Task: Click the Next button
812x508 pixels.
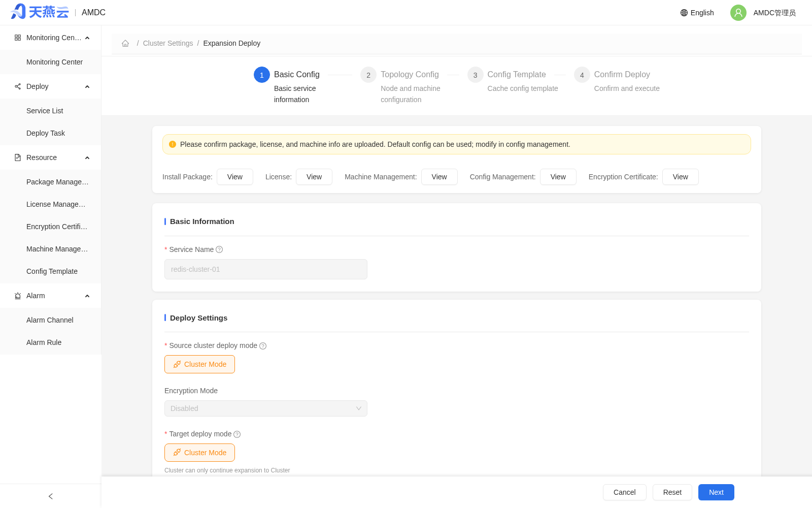Action: [x=716, y=492]
